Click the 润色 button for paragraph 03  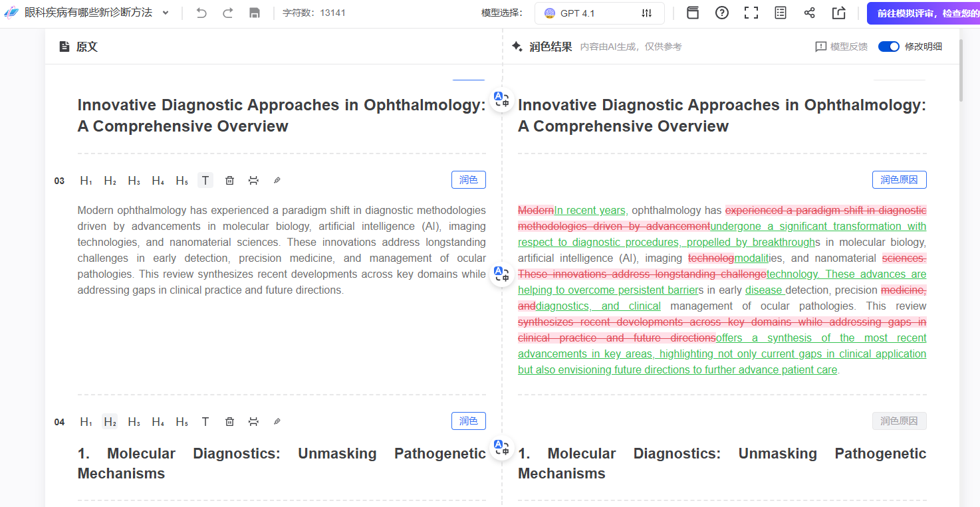coord(469,179)
